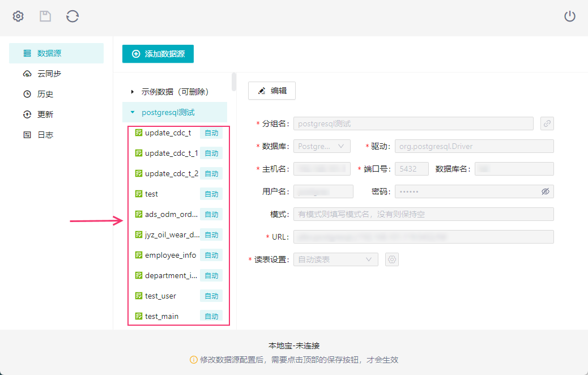The height and width of the screenshot is (375, 588).
Task: Click the table icon of jyz_oil_wear_d...
Action: click(139, 235)
